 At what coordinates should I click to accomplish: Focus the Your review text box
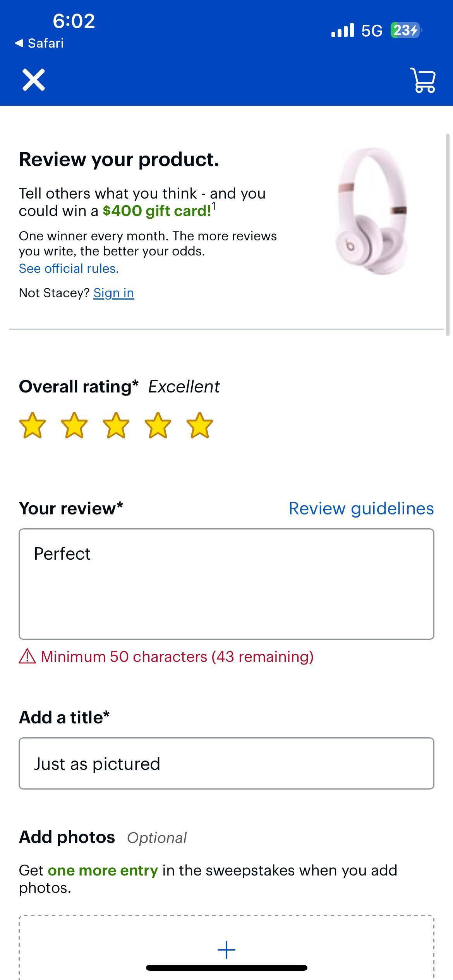tap(226, 584)
